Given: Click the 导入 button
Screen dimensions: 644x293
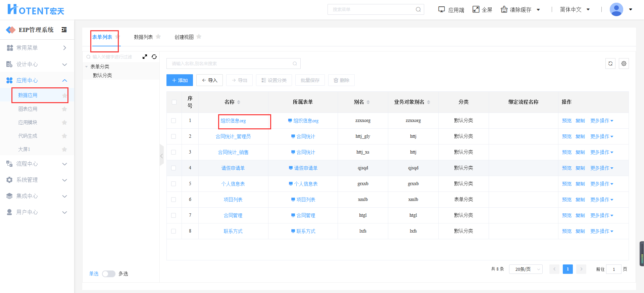Looking at the screenshot, I should pyautogui.click(x=209, y=80).
